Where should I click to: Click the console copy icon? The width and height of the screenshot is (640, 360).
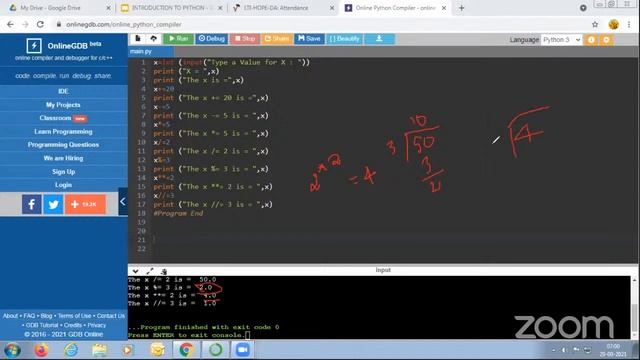[x=164, y=271]
